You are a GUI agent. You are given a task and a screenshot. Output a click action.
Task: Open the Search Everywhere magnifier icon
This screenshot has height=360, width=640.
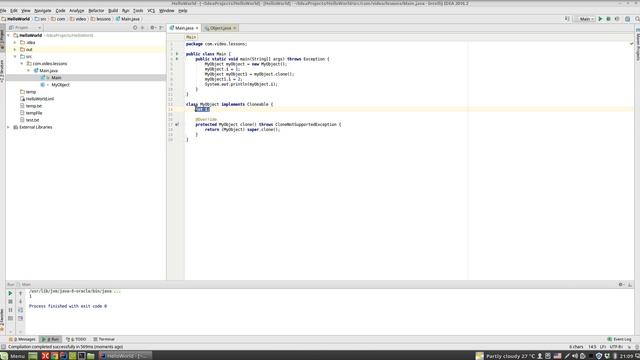coord(637,19)
